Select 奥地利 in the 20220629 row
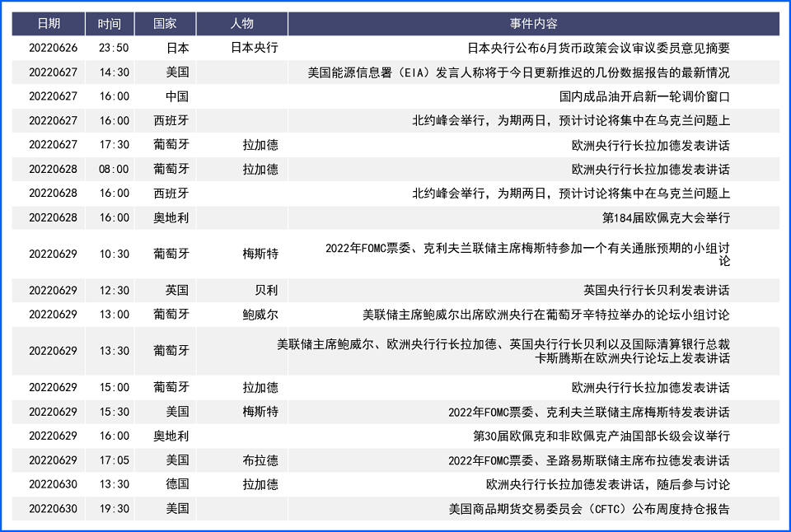The height and width of the screenshot is (532, 791). (x=171, y=436)
